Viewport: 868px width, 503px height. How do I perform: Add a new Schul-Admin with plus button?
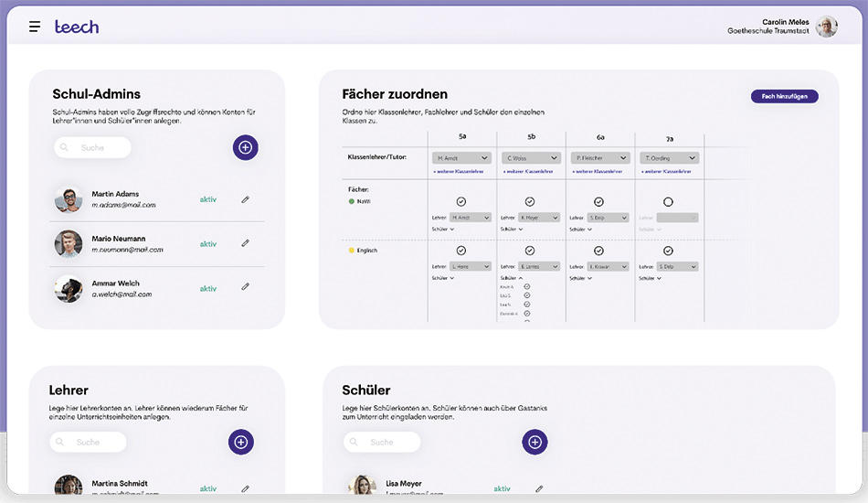(245, 147)
